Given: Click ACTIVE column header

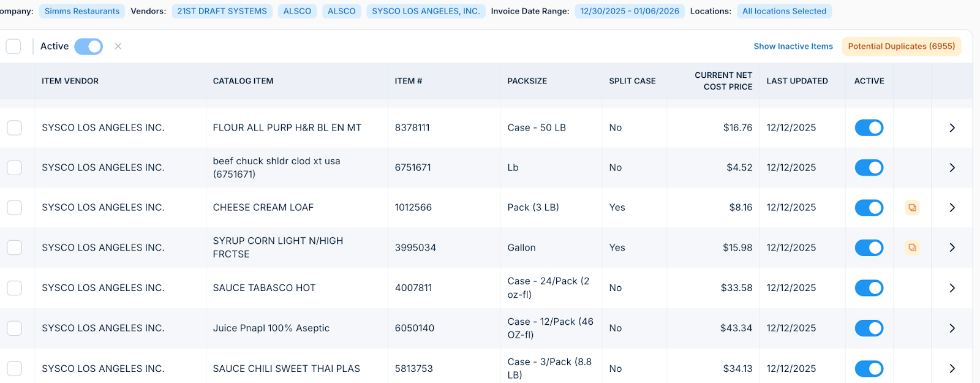Looking at the screenshot, I should [869, 81].
